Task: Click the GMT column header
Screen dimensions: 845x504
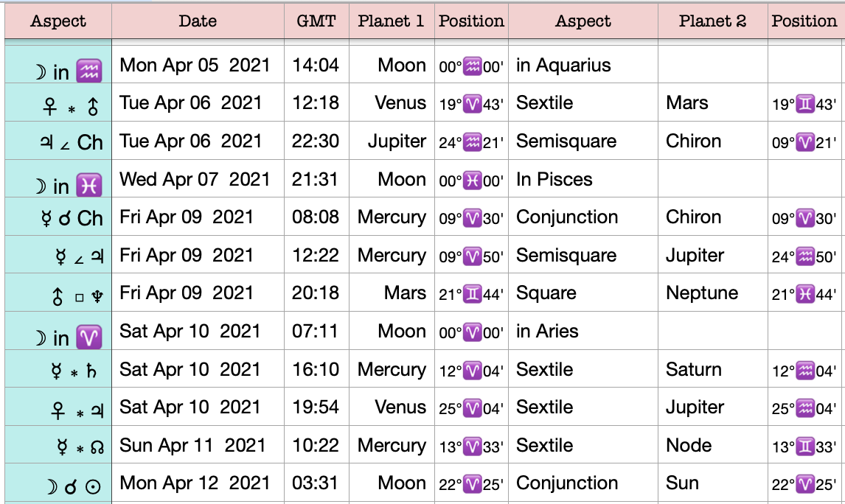Action: [x=316, y=21]
